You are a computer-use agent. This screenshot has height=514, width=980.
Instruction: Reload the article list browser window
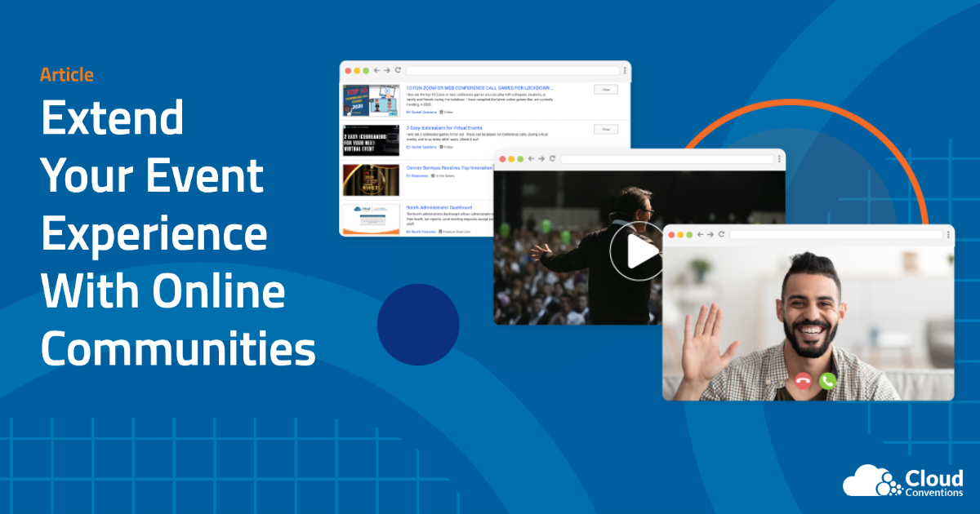(x=398, y=71)
